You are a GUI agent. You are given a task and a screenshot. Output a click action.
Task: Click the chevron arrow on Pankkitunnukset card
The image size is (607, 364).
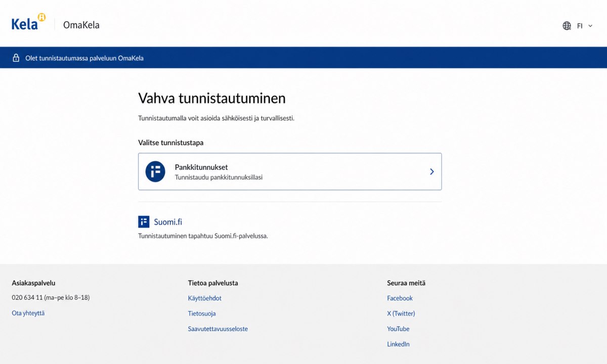click(431, 171)
